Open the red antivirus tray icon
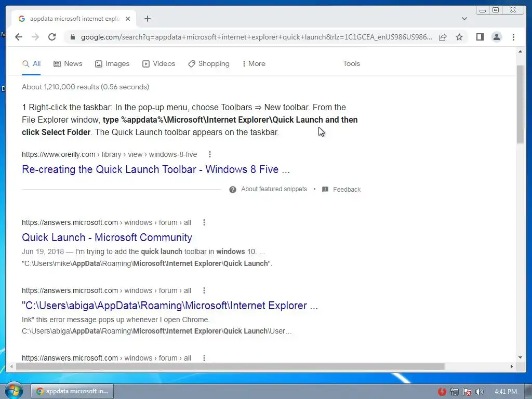532x399 pixels. [x=442, y=392]
